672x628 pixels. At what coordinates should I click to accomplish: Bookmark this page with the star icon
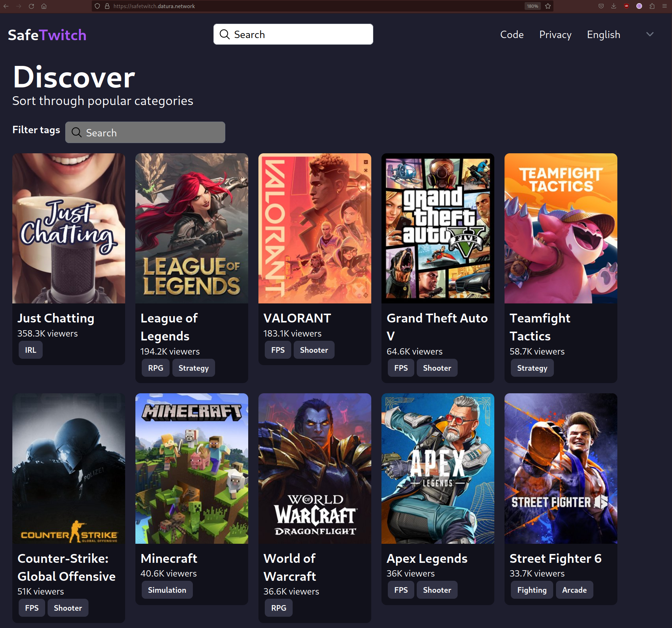click(x=548, y=6)
